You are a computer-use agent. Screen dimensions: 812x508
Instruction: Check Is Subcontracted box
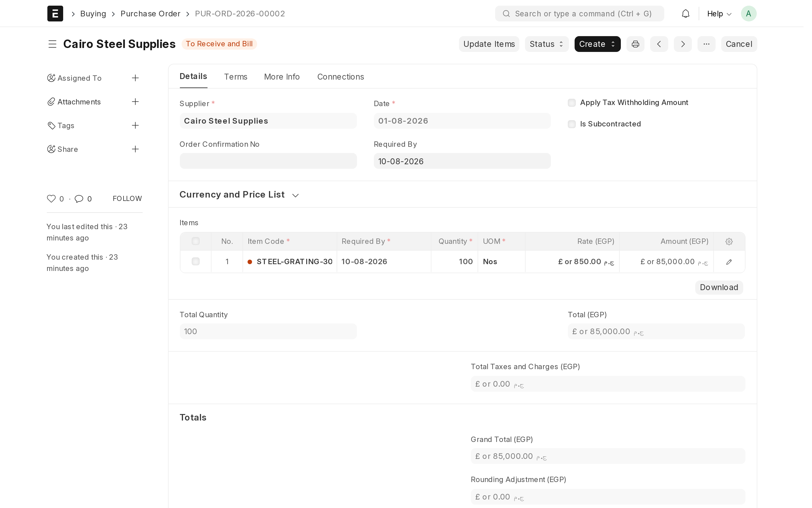coord(572,124)
